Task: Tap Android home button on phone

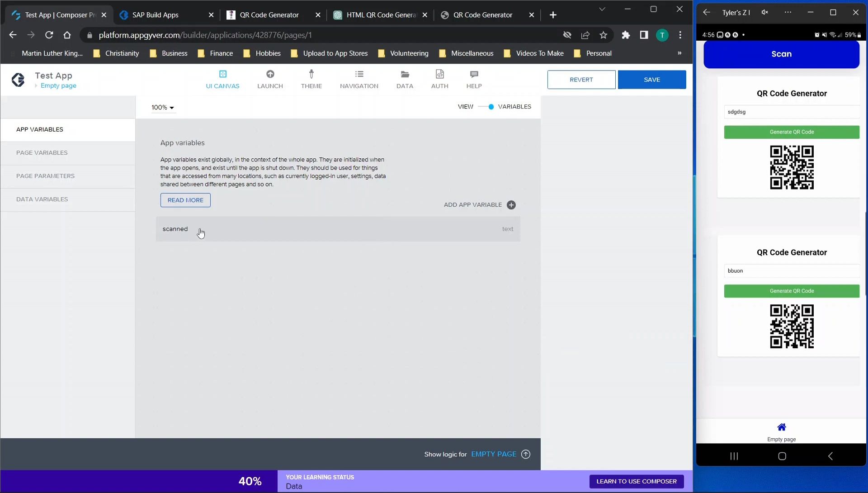Action: (782, 456)
